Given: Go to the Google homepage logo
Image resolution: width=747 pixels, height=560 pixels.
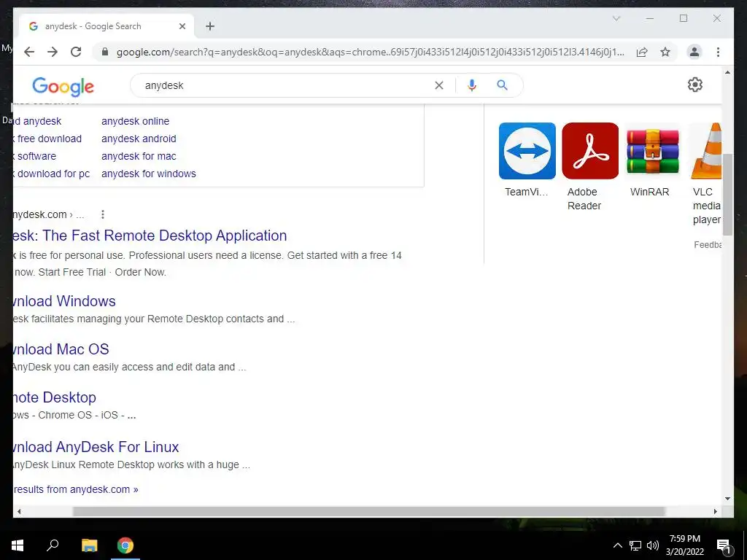Looking at the screenshot, I should [63, 86].
